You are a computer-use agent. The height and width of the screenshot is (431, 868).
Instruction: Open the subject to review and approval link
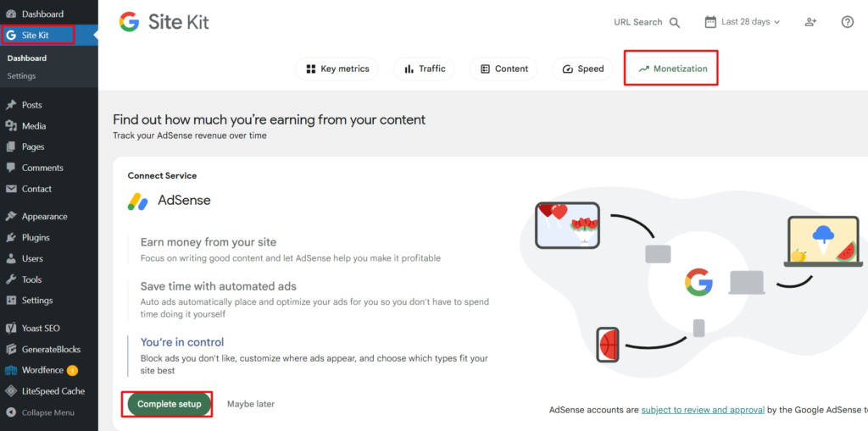[x=703, y=410]
